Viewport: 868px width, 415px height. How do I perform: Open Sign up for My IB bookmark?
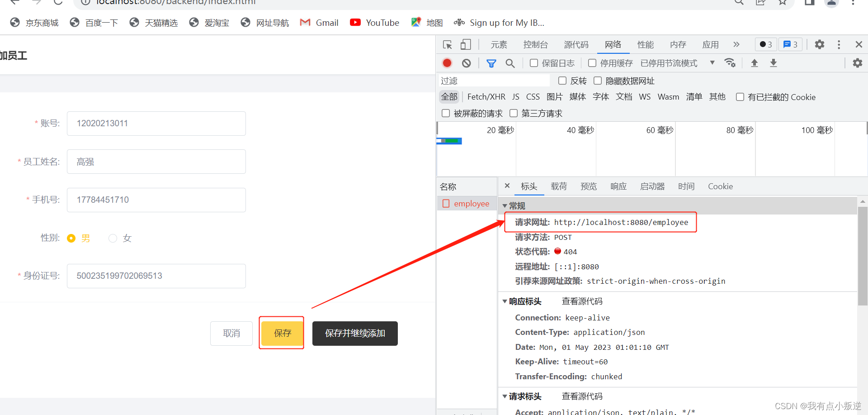(x=499, y=23)
